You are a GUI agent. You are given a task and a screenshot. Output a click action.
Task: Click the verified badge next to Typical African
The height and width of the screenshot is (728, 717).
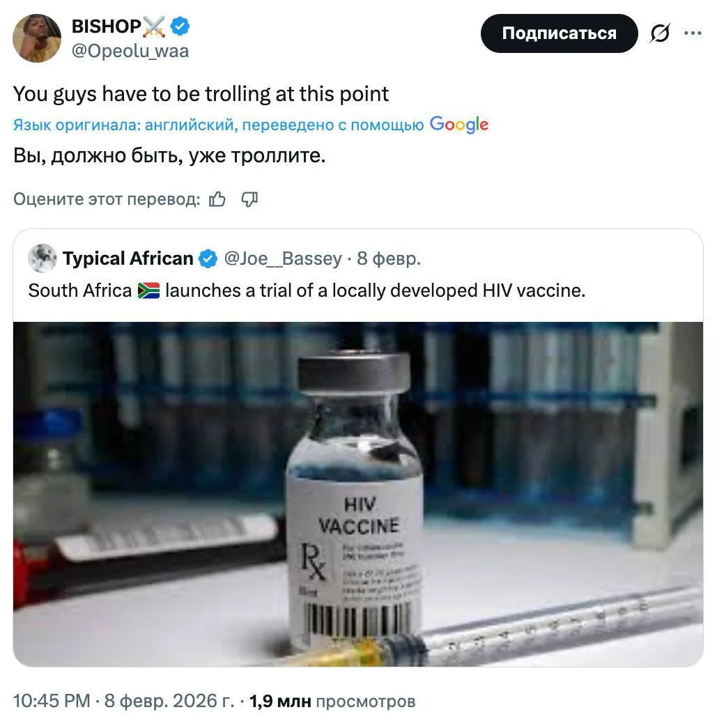coord(208,259)
